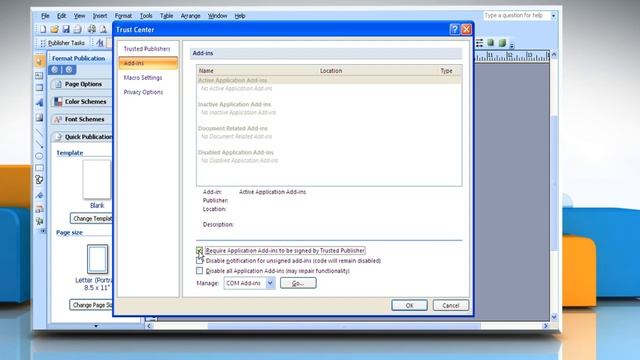Click the Open folder icon in Publisher toolbar
This screenshot has height=360, width=640.
tap(54, 29)
